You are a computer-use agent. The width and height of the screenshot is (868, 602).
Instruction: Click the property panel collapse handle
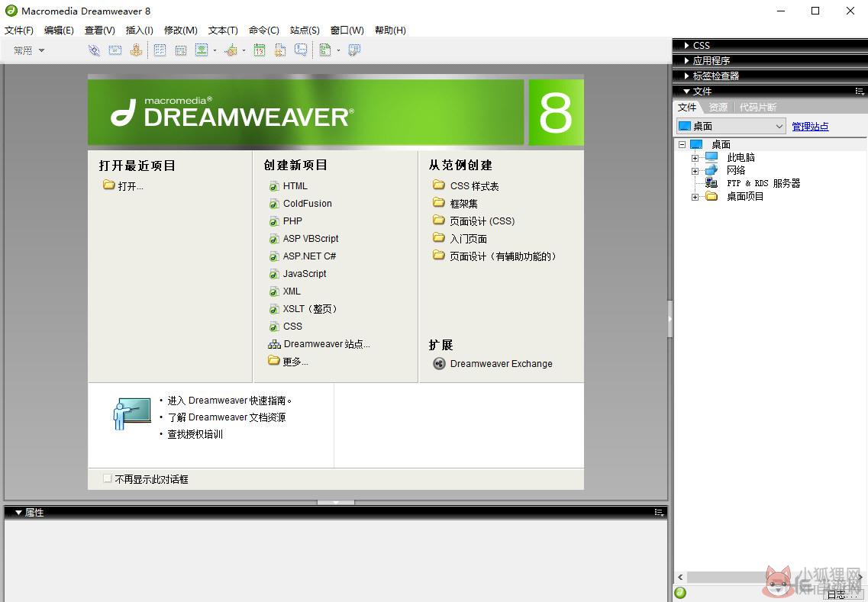335,502
